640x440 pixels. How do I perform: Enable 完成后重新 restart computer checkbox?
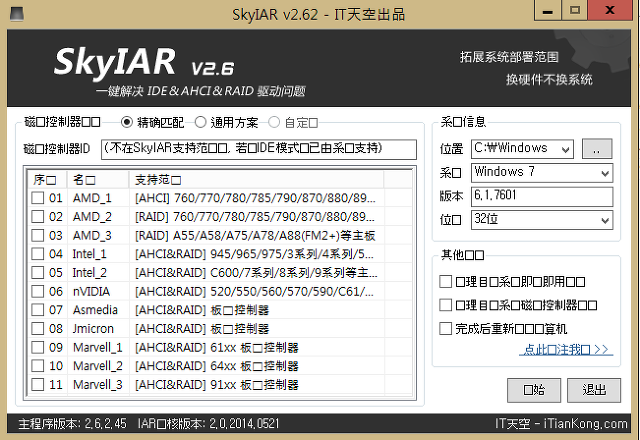coord(445,328)
